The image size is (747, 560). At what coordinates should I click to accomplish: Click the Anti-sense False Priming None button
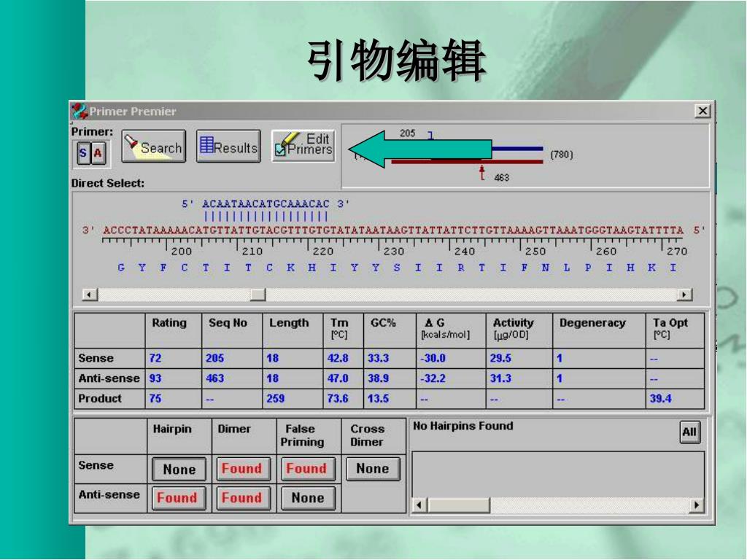tap(309, 498)
